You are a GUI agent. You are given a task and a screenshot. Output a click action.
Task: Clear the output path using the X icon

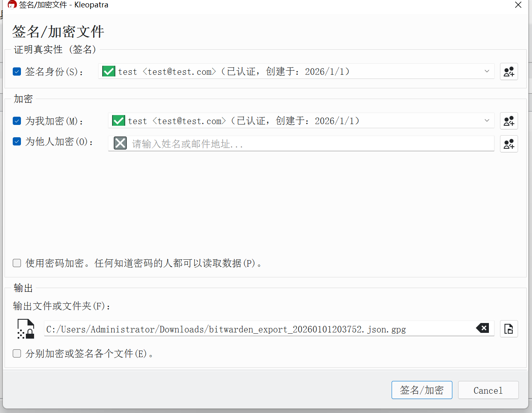point(483,328)
